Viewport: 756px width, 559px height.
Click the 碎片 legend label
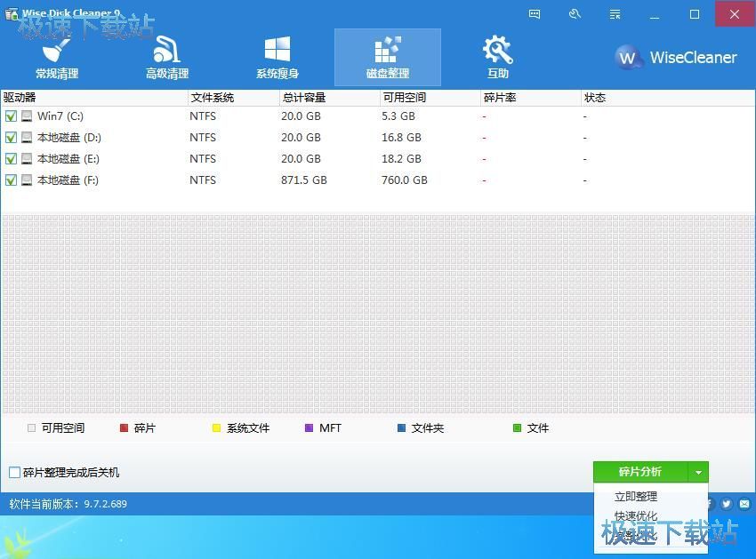pos(145,428)
